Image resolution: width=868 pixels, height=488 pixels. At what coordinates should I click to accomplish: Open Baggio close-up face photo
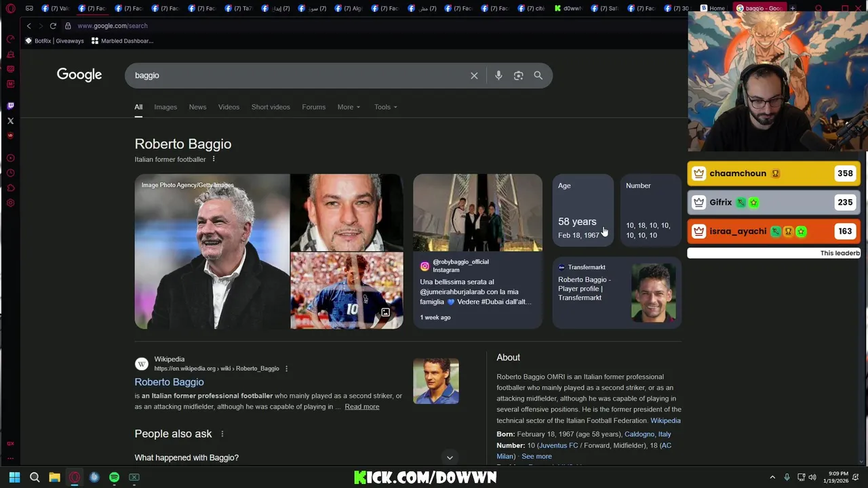(347, 213)
